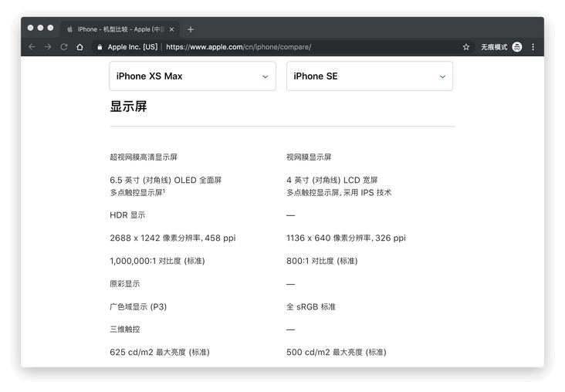The image size is (565, 392).
Task: Go forward to the next page
Action: pos(48,47)
